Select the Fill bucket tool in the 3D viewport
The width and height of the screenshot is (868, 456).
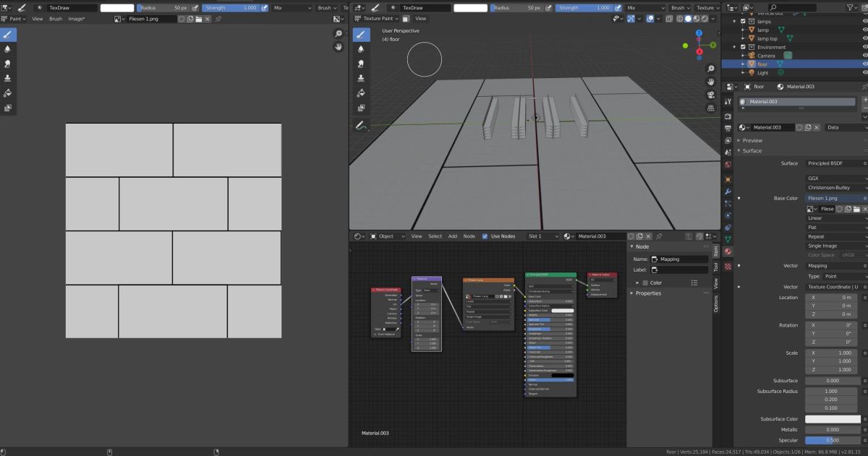[x=362, y=93]
